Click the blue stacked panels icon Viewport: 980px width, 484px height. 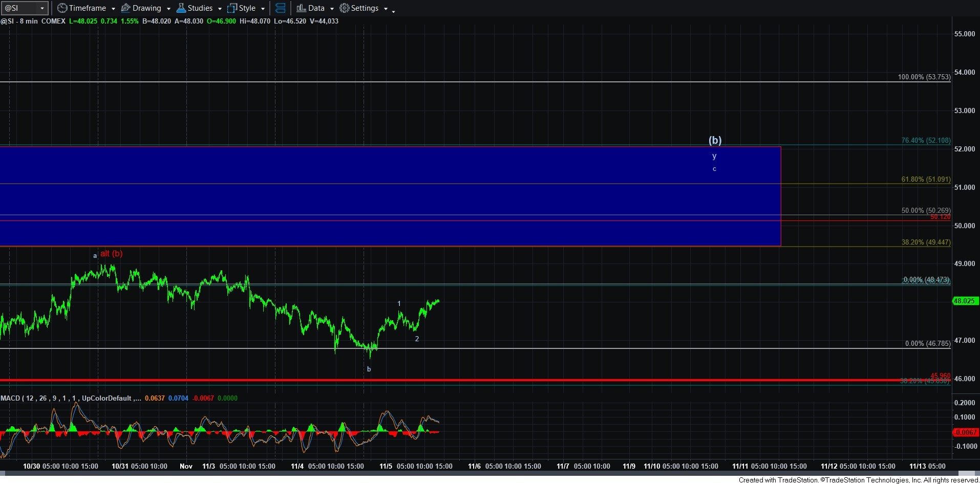[x=280, y=8]
